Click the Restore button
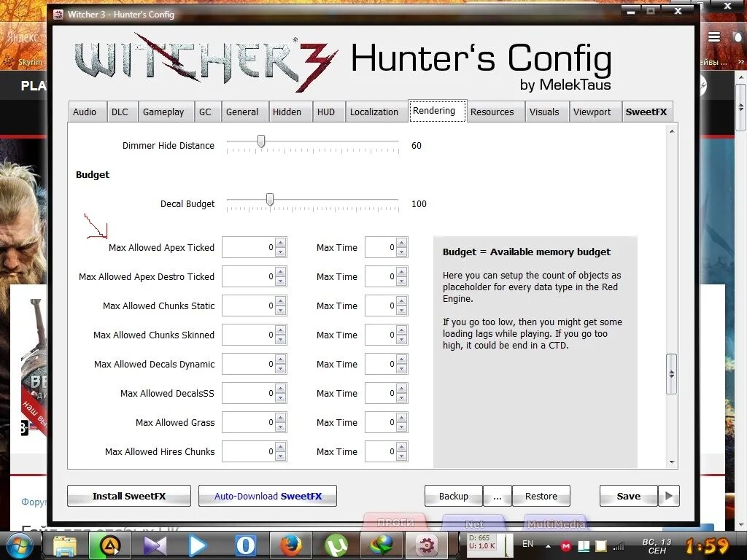 pos(541,496)
